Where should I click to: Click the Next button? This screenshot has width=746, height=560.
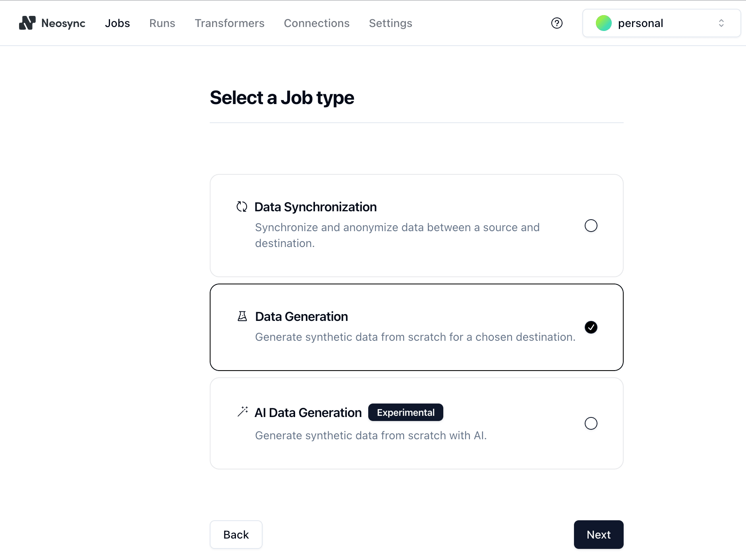[x=598, y=534]
